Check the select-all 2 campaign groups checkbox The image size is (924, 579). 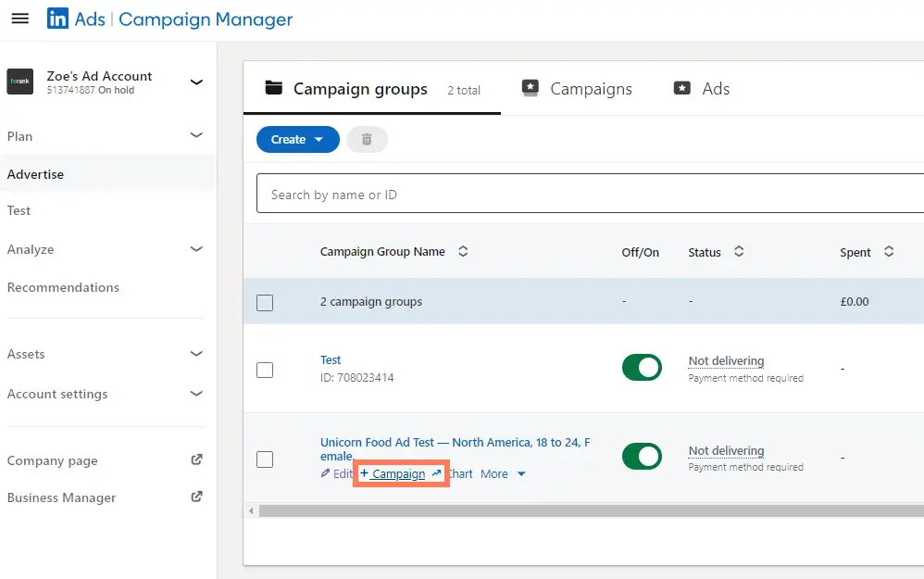click(x=265, y=303)
